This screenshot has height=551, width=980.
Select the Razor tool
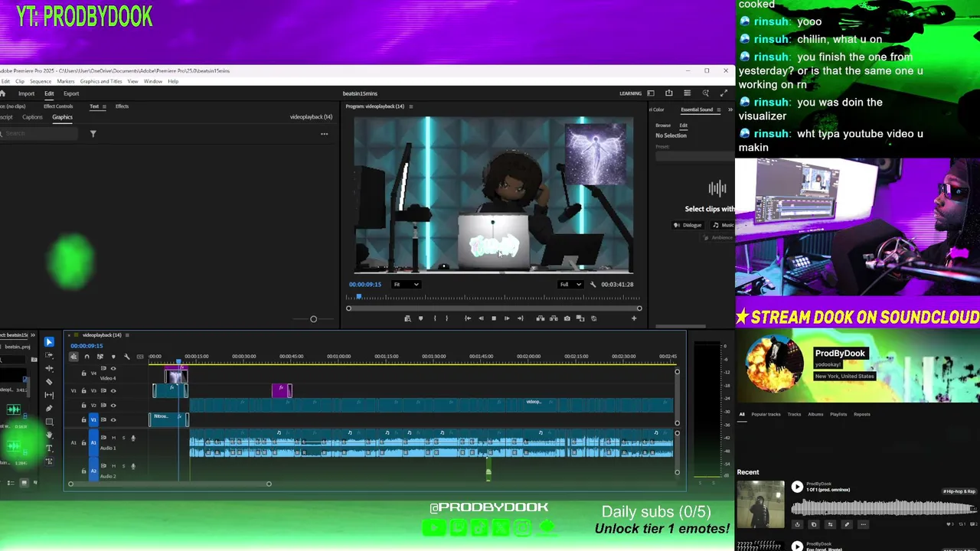click(x=49, y=382)
